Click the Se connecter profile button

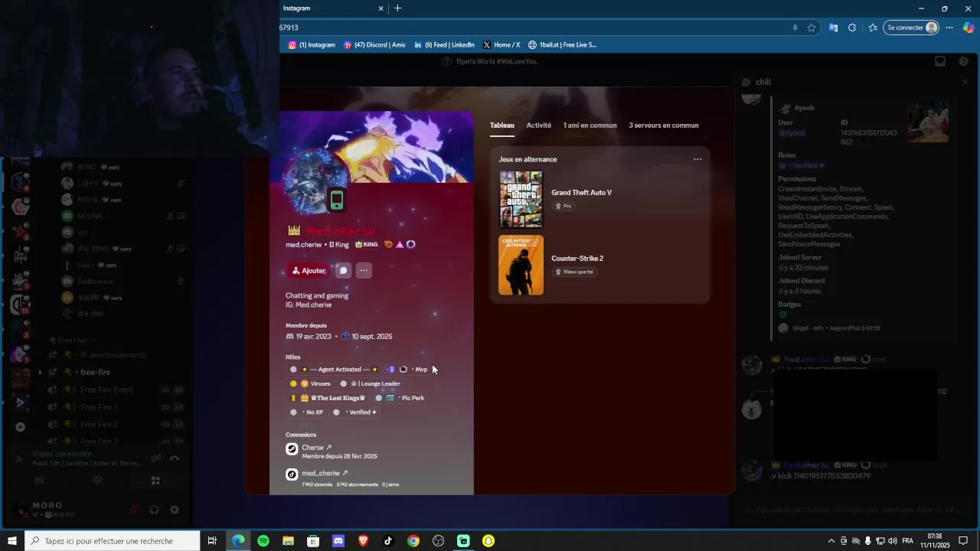[911, 28]
